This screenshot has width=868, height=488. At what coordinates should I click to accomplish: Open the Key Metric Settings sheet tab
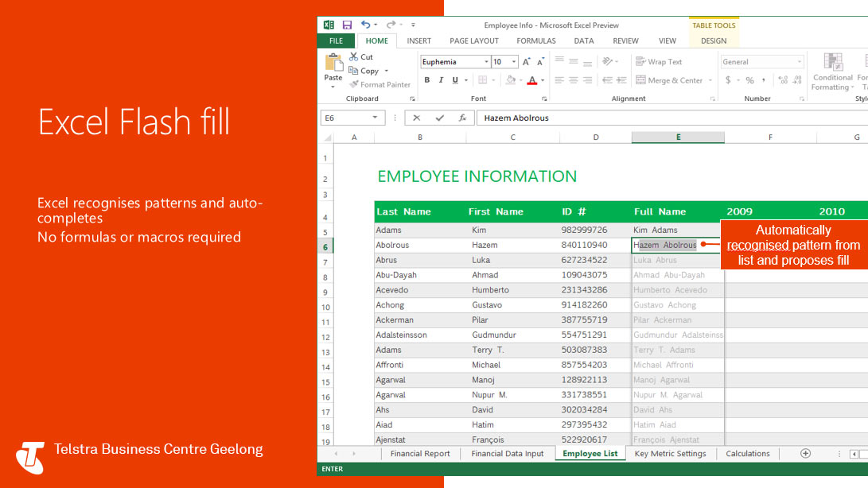(x=670, y=454)
